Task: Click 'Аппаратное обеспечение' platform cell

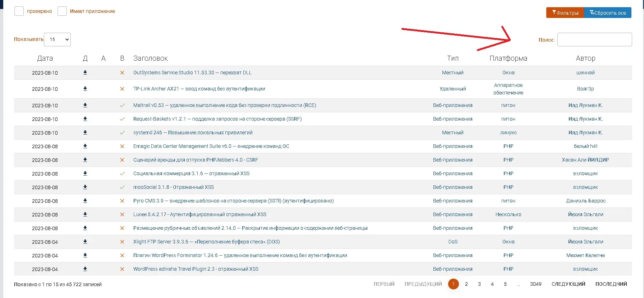Action: (x=508, y=89)
